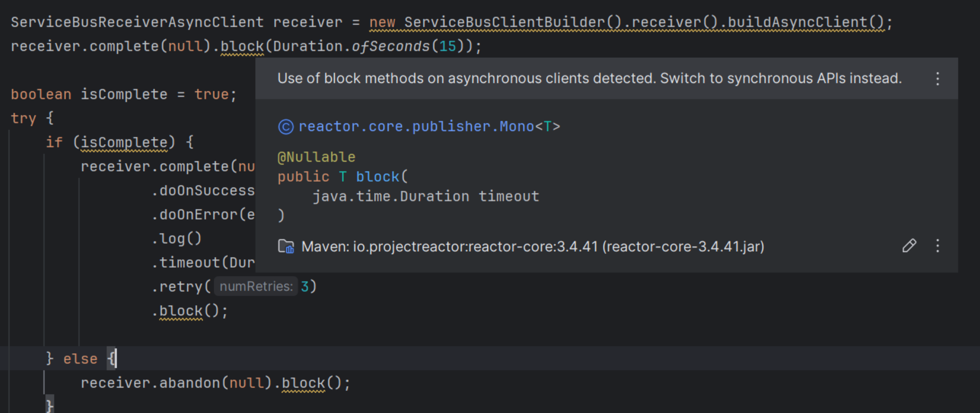Click the .log() call in the chain
The height and width of the screenshot is (413, 980).
tap(176, 239)
